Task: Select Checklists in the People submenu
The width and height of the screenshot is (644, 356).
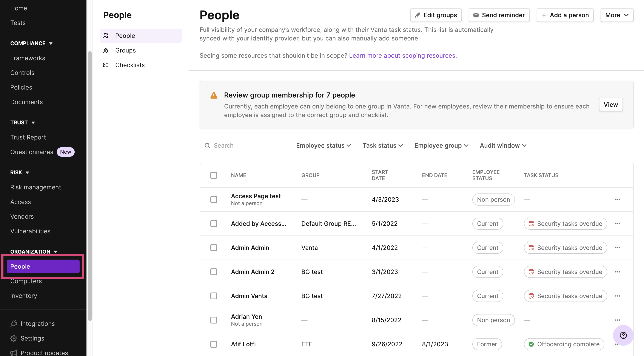Action: [141, 65]
